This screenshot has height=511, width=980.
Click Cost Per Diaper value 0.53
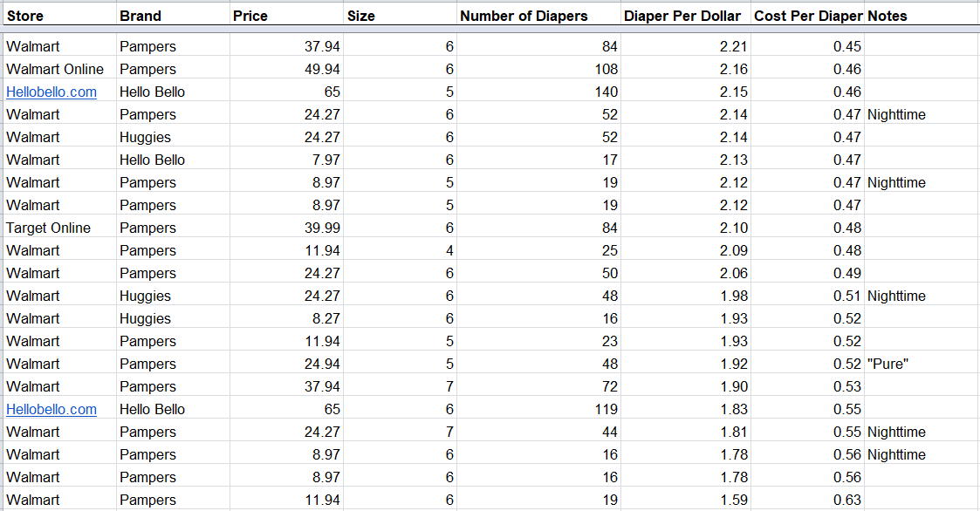pos(847,386)
